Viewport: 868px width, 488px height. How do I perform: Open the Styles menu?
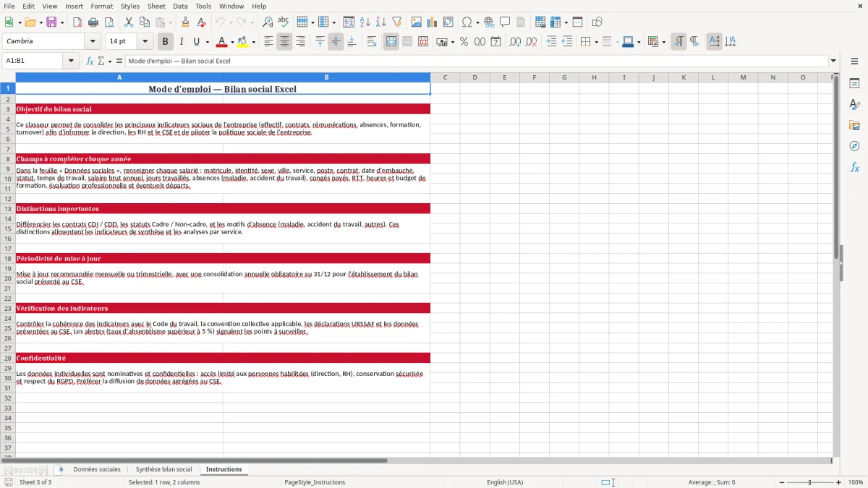(x=130, y=6)
